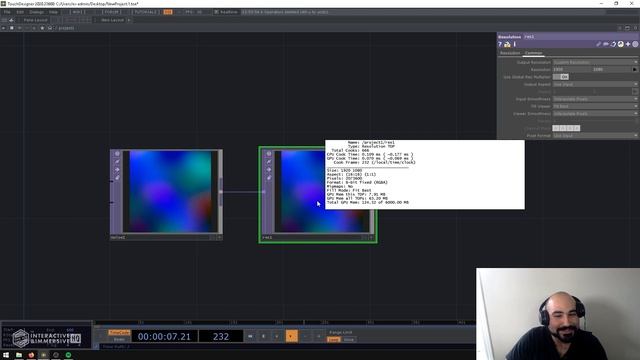The image size is (640, 360).
Task: Open the Wiki link in top bar
Action: (78, 12)
